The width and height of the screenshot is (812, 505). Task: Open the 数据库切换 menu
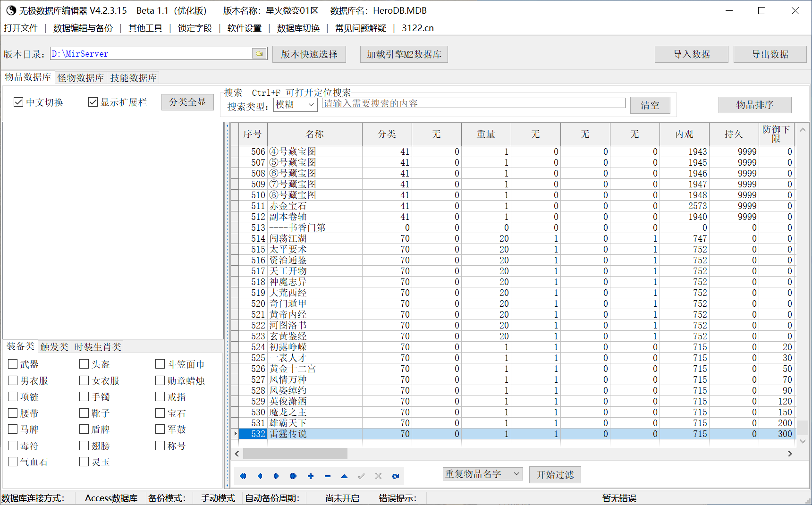coord(298,28)
